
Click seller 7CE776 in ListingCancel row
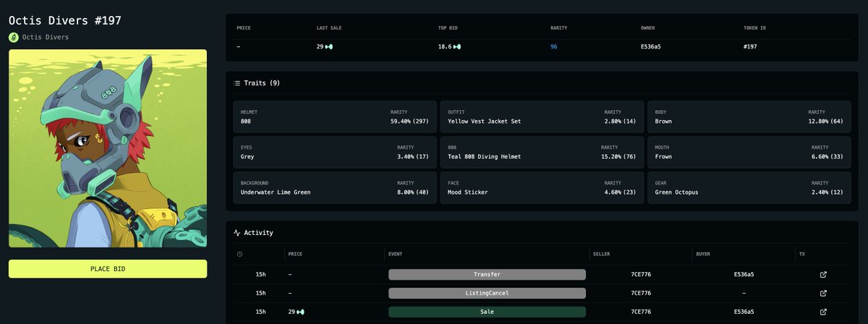[x=642, y=294]
